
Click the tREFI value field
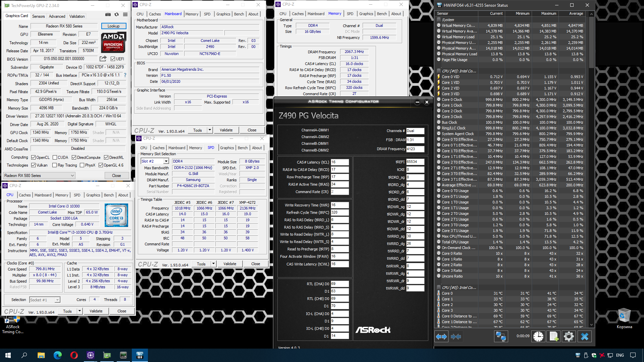point(415,162)
